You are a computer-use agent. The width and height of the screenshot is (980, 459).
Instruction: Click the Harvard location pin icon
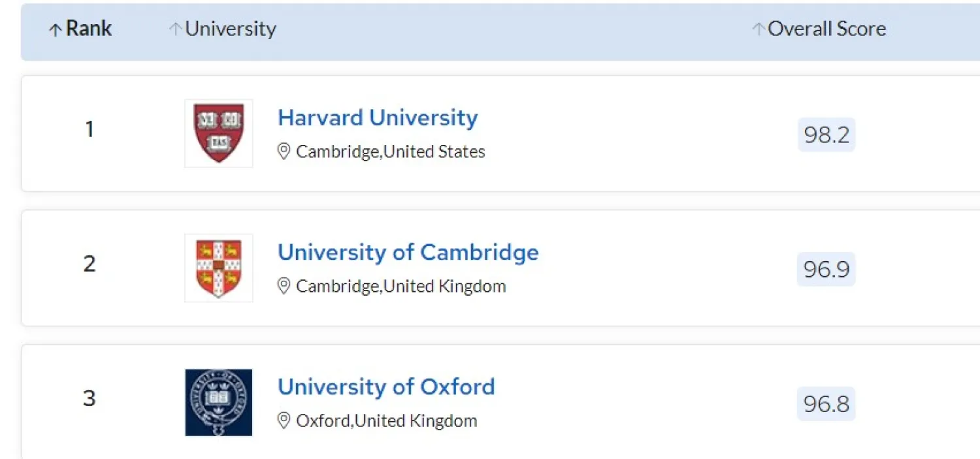pyautogui.click(x=284, y=152)
